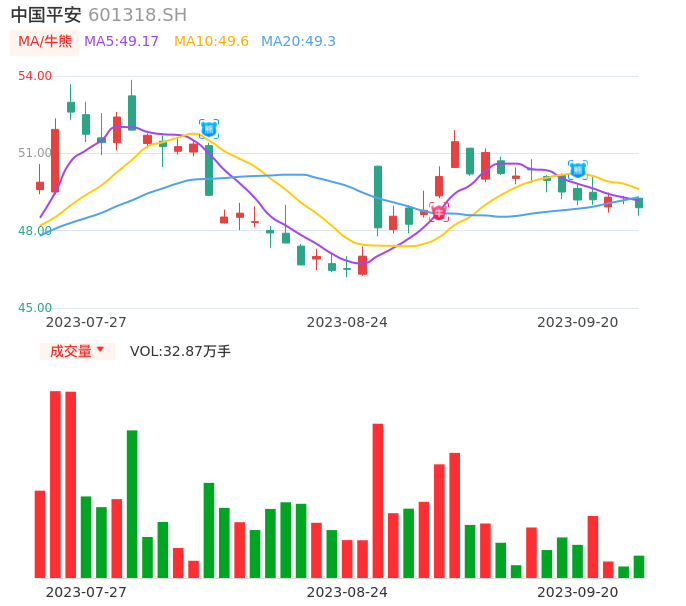Click the 45.00 price axis label

(x=35, y=308)
